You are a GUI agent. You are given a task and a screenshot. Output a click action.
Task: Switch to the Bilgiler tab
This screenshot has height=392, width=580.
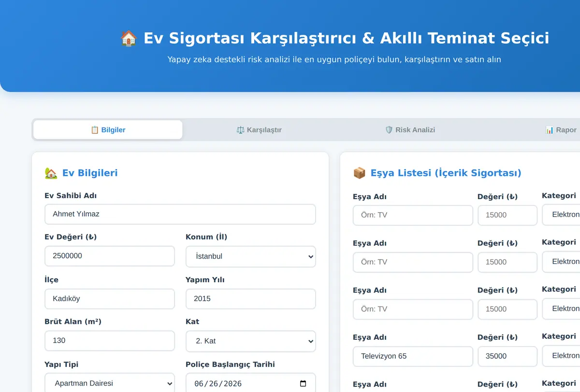pyautogui.click(x=108, y=130)
